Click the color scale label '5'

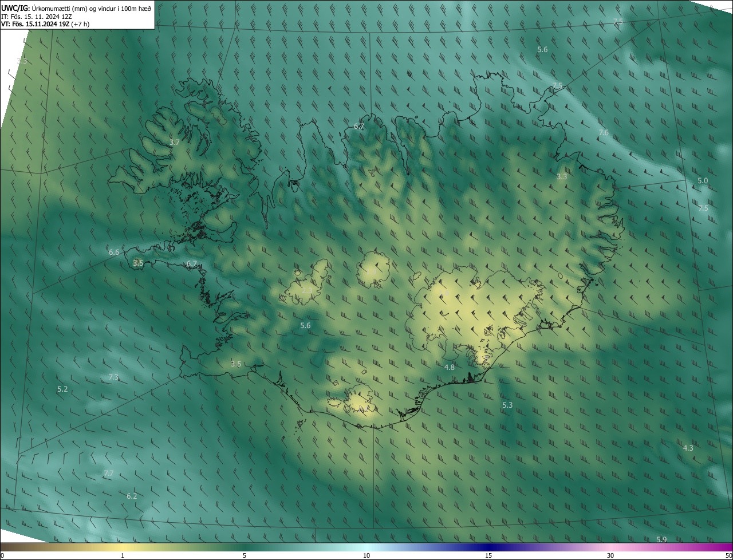coord(245,555)
